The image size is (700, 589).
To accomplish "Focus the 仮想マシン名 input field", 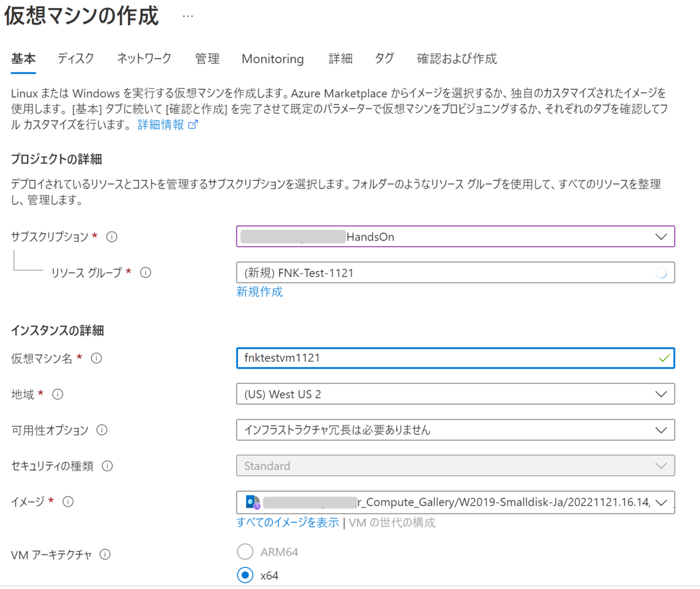I will point(456,358).
